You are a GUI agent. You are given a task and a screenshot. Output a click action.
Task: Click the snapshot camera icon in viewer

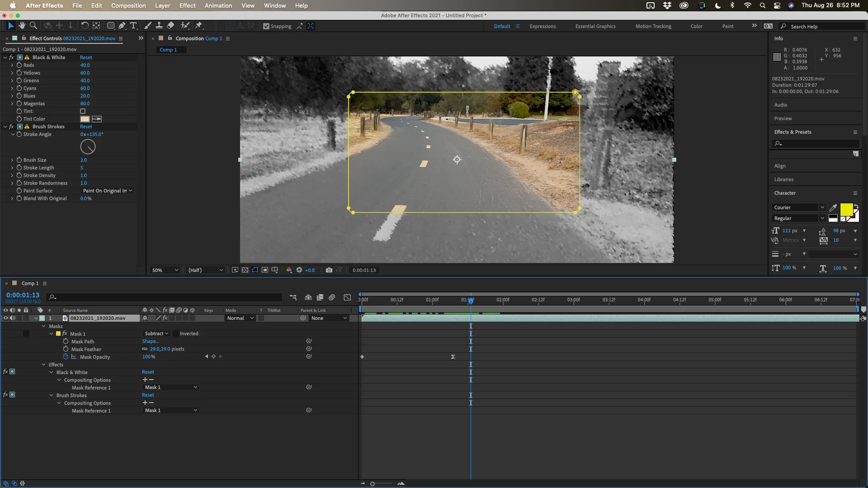pos(329,270)
